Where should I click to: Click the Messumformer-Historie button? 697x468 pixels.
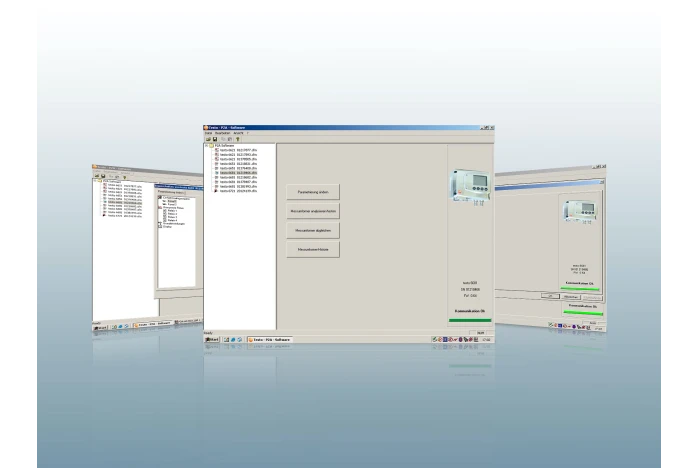(313, 249)
